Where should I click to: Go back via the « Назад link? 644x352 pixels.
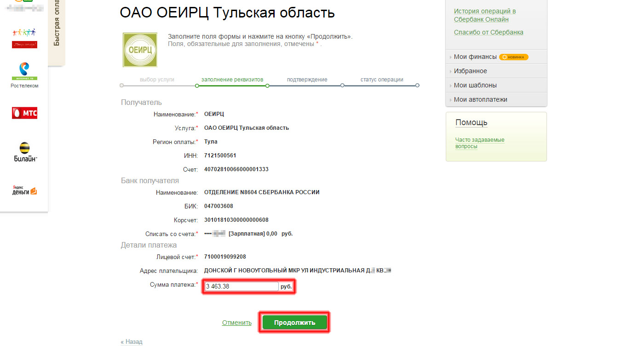point(132,342)
